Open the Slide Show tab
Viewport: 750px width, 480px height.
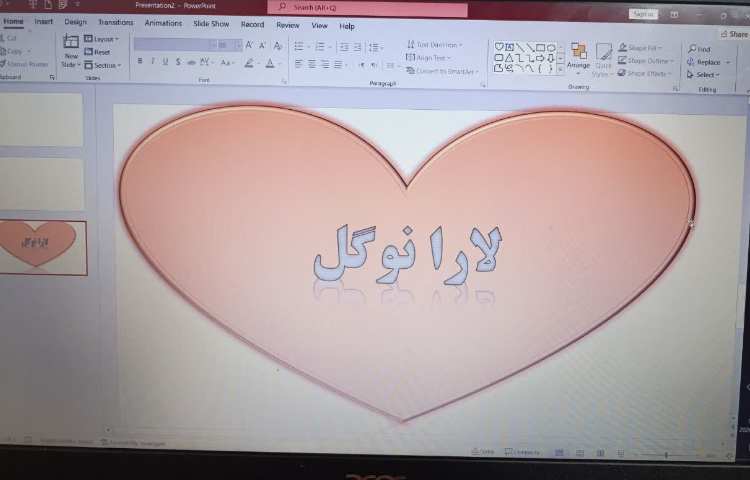point(211,23)
